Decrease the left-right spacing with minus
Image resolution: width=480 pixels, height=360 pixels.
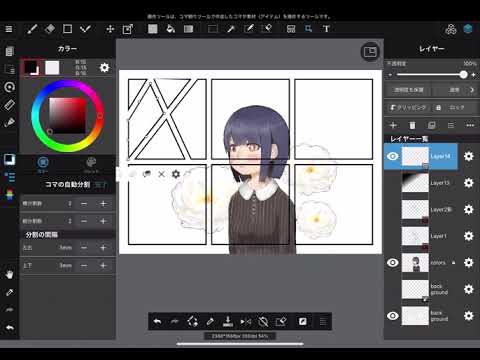pos(84,248)
